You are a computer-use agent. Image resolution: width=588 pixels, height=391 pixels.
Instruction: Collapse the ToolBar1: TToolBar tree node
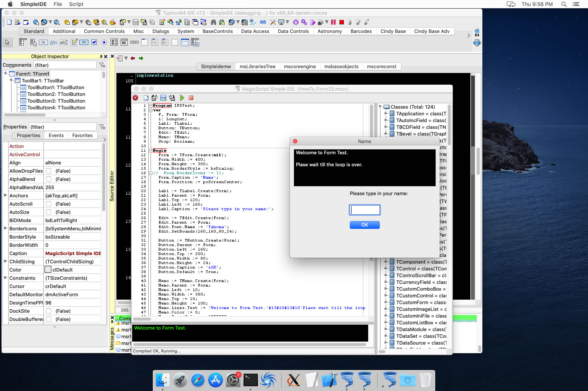[x=11, y=80]
